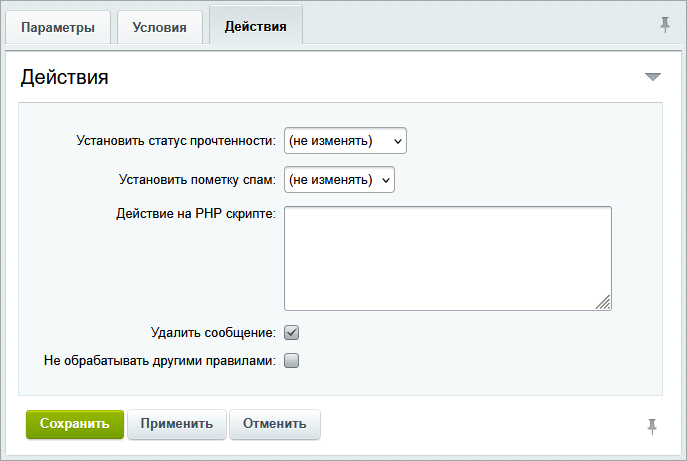Switch to the Параметры tab
This screenshot has width=687, height=461.
[x=58, y=28]
